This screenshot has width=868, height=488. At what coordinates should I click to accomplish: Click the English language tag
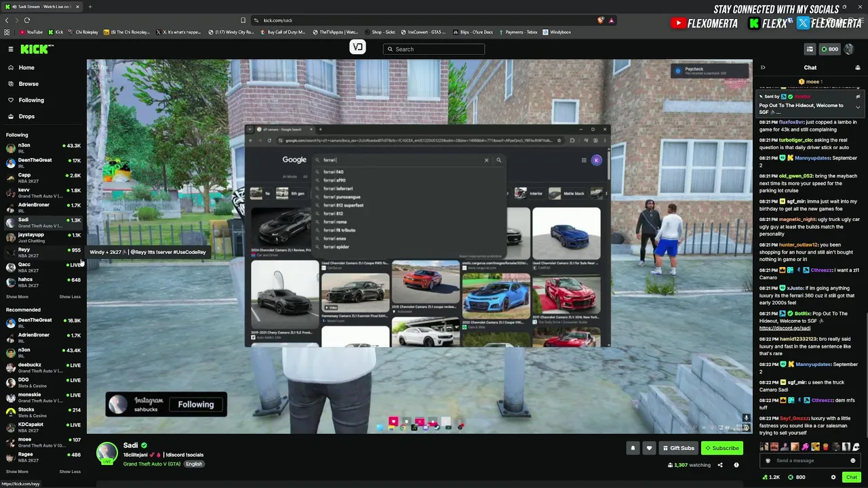tap(194, 464)
